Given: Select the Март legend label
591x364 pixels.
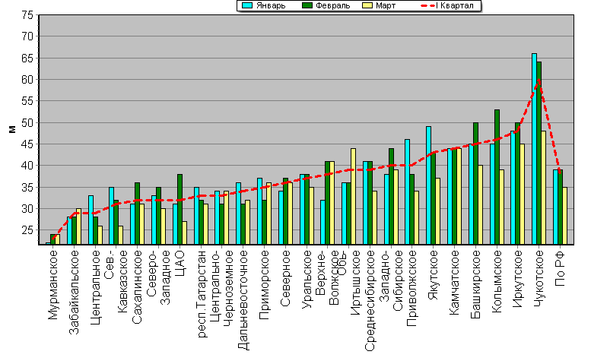Looking at the screenshot, I should click(x=386, y=5).
